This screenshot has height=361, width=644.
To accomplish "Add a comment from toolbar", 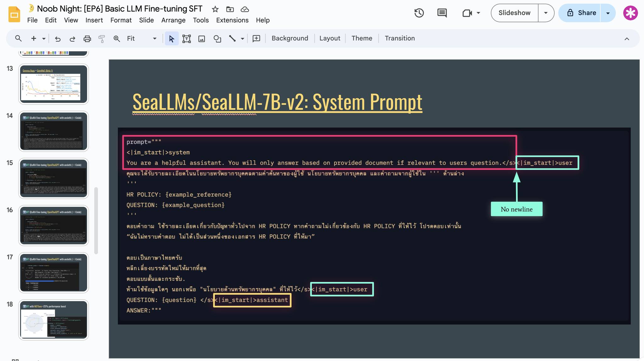I will [x=256, y=38].
